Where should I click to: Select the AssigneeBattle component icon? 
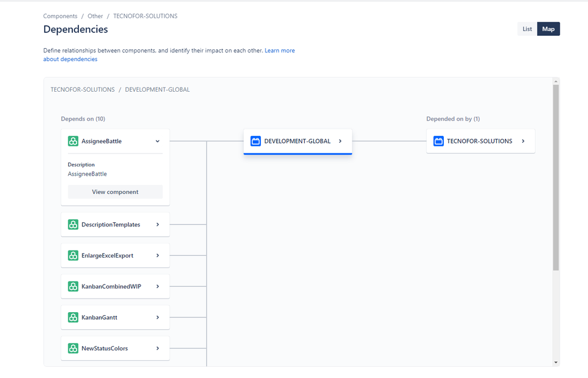(x=73, y=141)
